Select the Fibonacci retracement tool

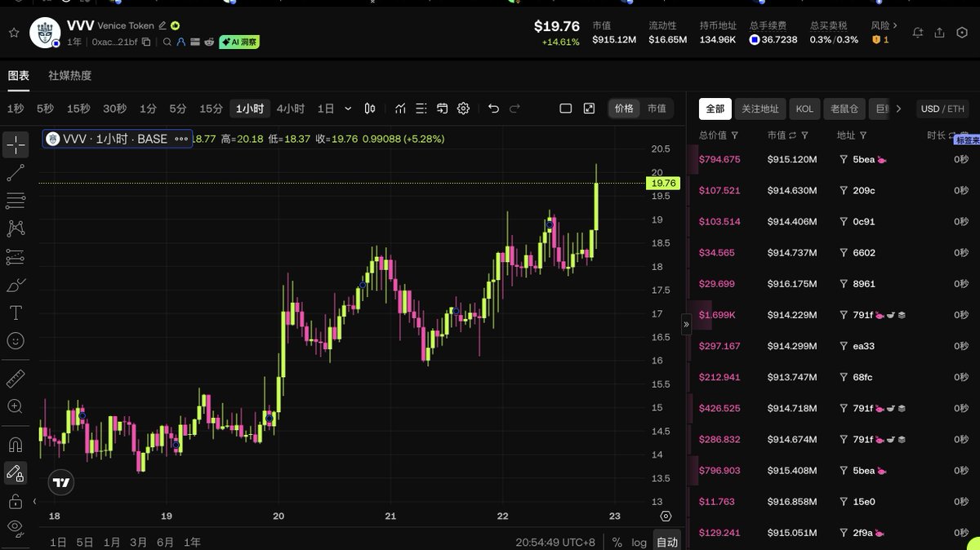coord(16,201)
